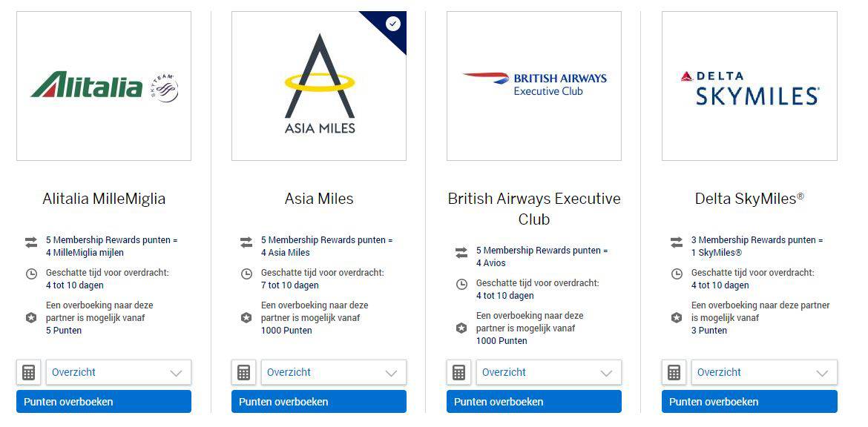
Task: Open the Overzicht dropdown for Delta SkyMiles
Action: tap(764, 372)
